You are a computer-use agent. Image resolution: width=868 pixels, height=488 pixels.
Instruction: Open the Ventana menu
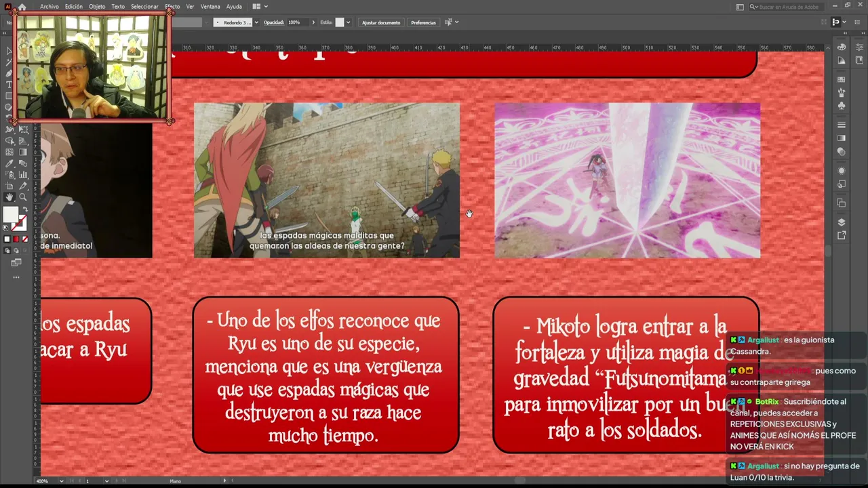210,6
